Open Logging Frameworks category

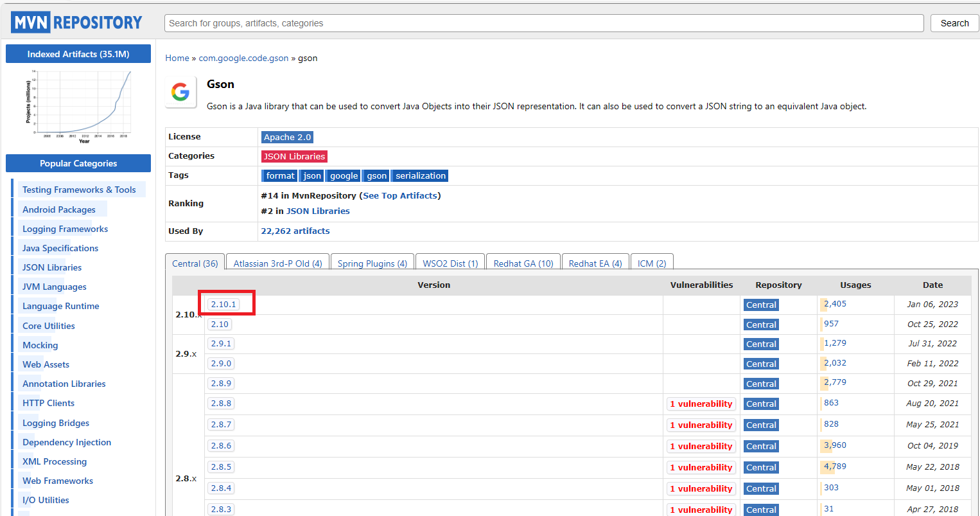(65, 229)
